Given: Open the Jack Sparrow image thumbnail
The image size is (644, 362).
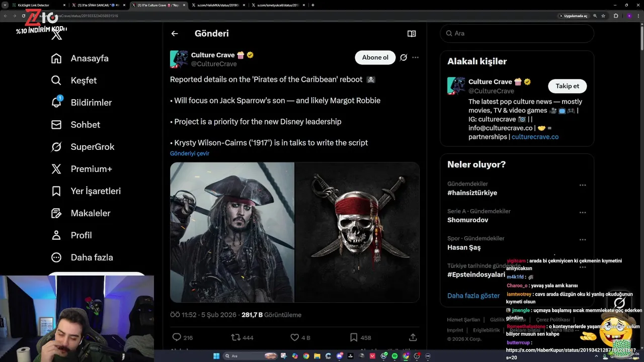Looking at the screenshot, I should [x=232, y=232].
